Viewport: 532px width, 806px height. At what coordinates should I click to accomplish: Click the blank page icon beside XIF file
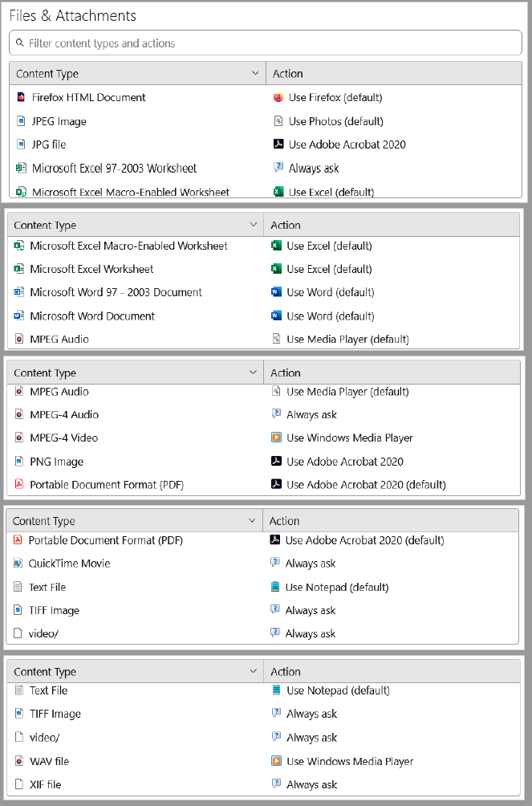tap(19, 784)
